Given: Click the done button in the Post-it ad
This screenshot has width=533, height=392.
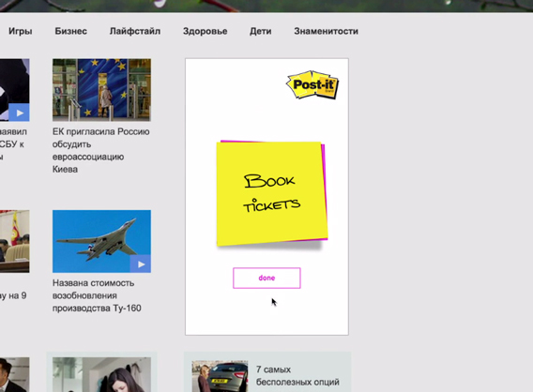Looking at the screenshot, I should click(266, 278).
